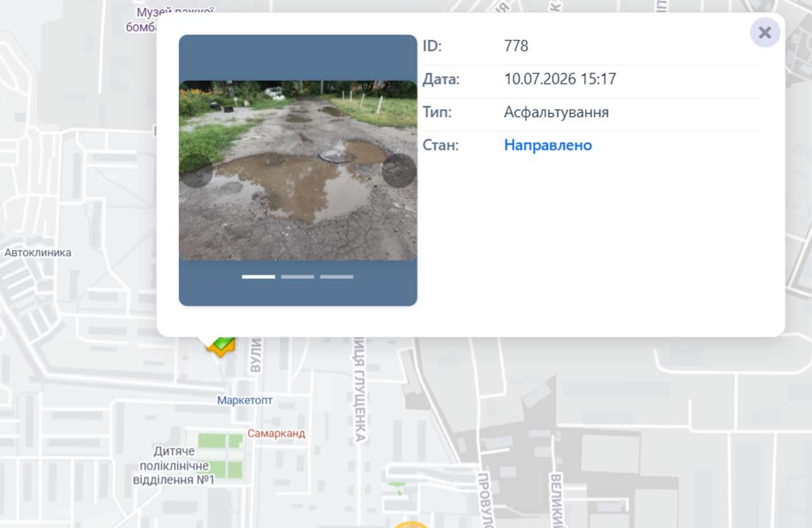Select the Самарканд place label
Screen dimensions: 812x528
277,433
